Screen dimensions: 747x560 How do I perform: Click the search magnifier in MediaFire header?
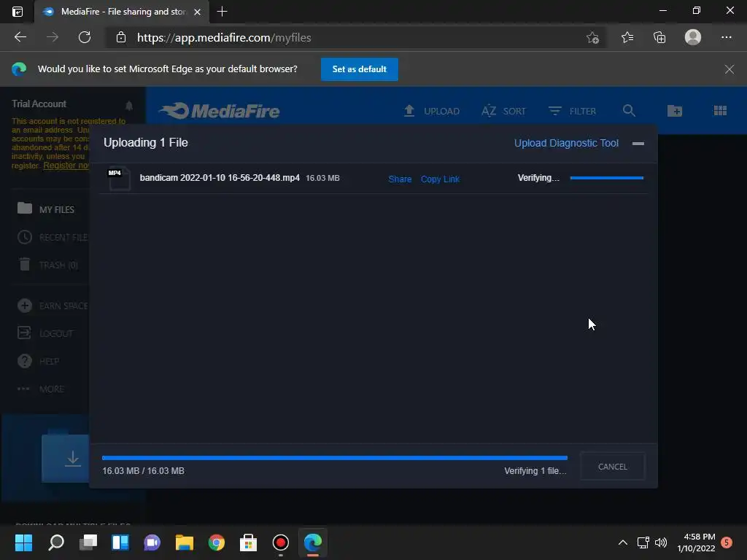(629, 111)
